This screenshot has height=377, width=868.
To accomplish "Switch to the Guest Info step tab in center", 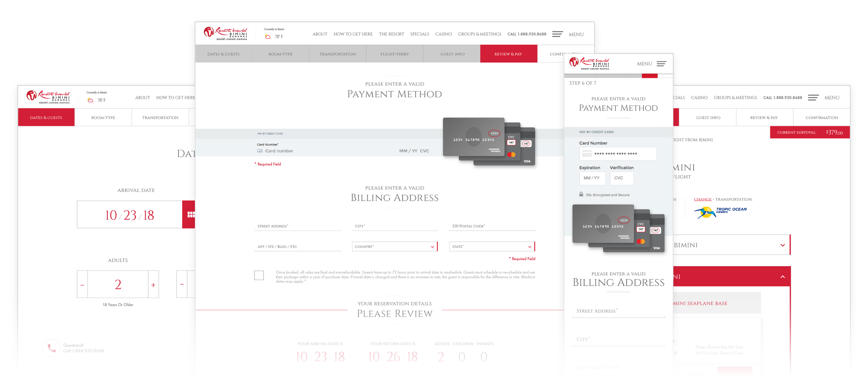I will tap(452, 54).
